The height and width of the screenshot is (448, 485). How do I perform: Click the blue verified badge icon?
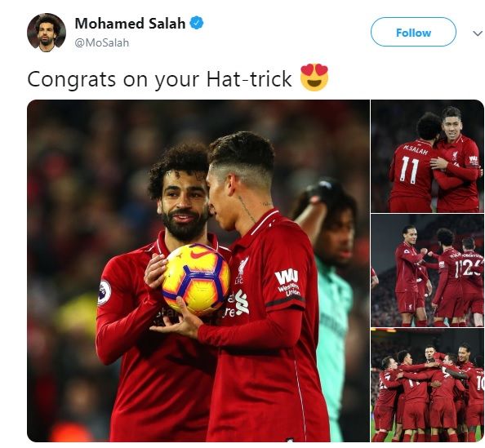point(197,23)
